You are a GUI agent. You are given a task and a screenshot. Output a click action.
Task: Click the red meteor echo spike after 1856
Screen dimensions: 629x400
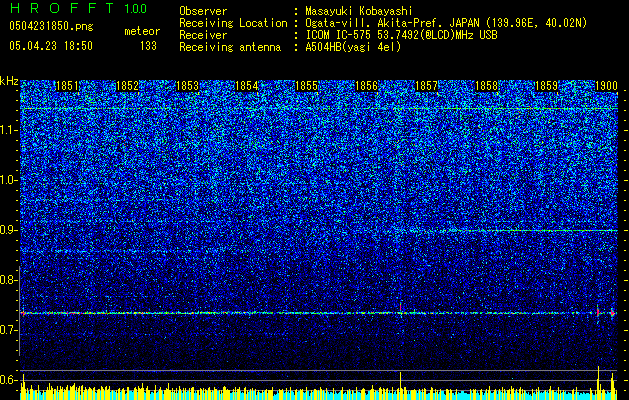pos(400,308)
